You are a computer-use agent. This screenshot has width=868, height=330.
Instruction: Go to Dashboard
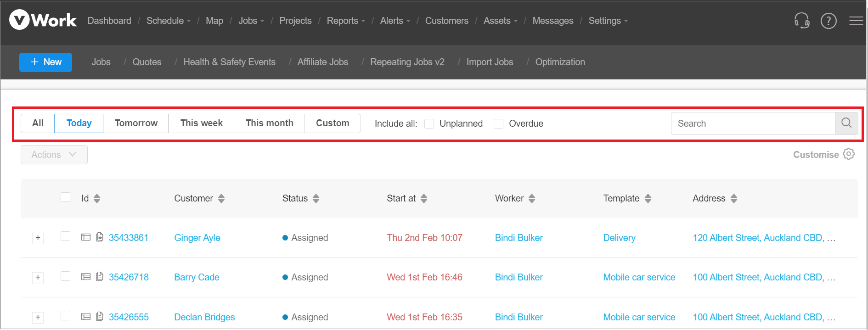coord(109,21)
